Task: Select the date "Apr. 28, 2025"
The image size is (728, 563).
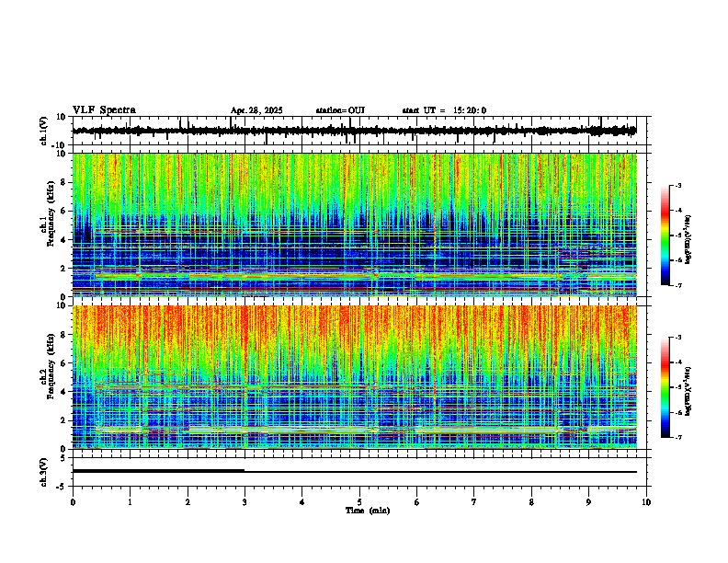Action: click(256, 110)
